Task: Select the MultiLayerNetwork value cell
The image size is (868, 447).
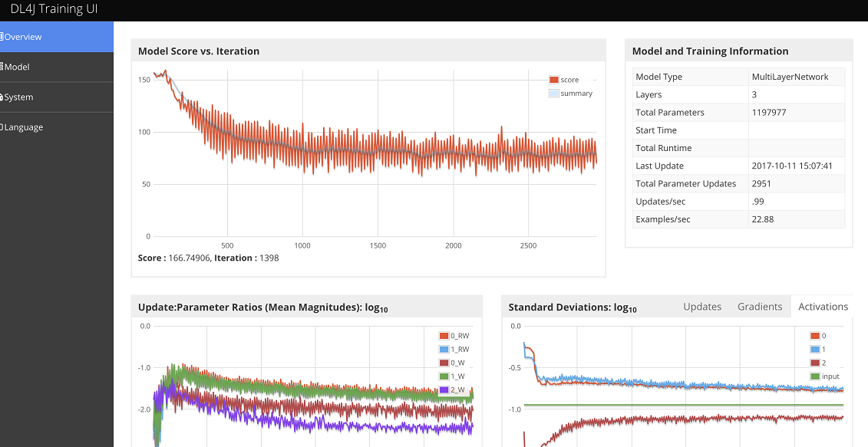Action: pos(790,77)
